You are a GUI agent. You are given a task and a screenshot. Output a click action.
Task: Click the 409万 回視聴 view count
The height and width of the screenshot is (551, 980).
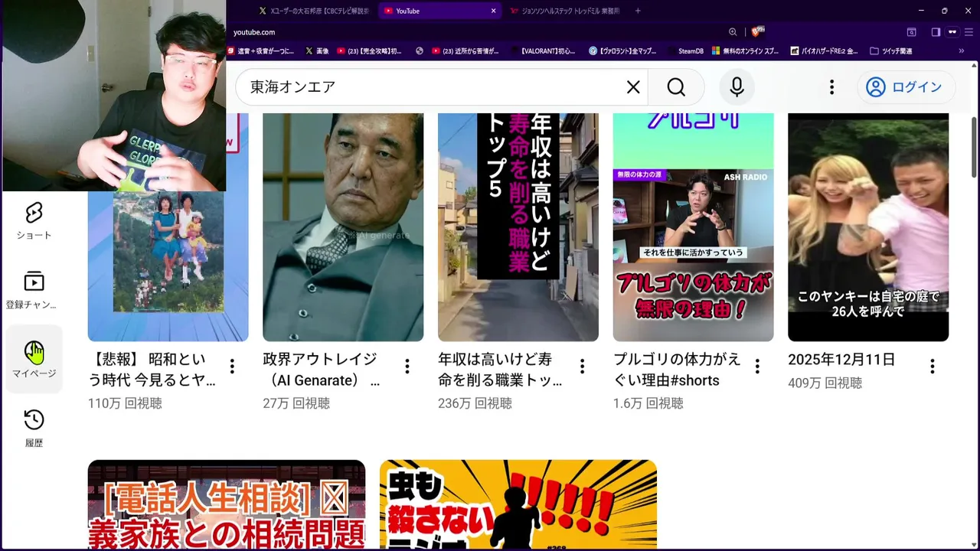coord(825,383)
